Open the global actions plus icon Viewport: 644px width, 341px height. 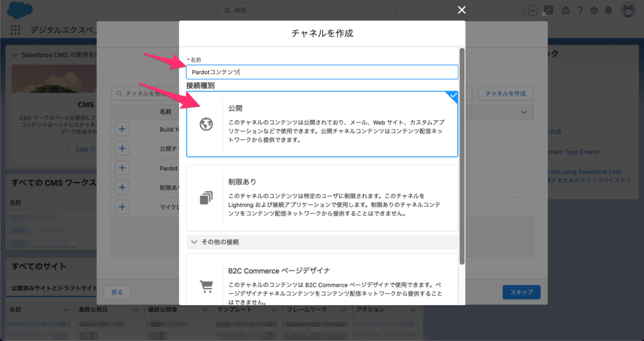coord(549,10)
